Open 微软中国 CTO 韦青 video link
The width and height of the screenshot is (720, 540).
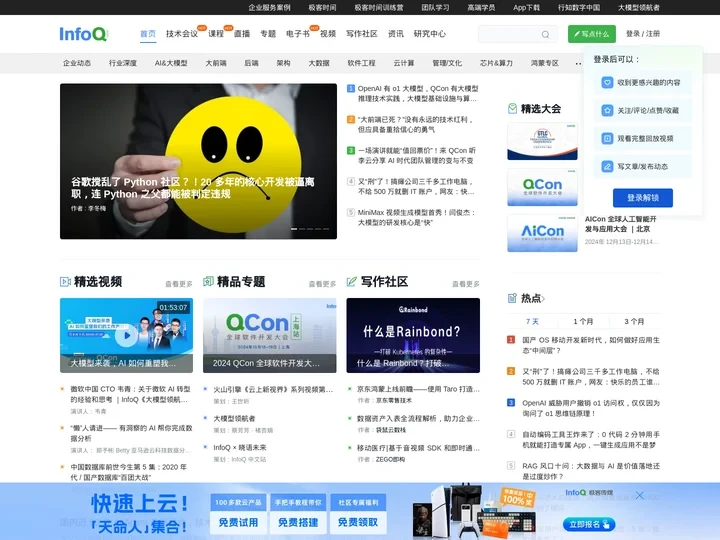click(x=130, y=394)
